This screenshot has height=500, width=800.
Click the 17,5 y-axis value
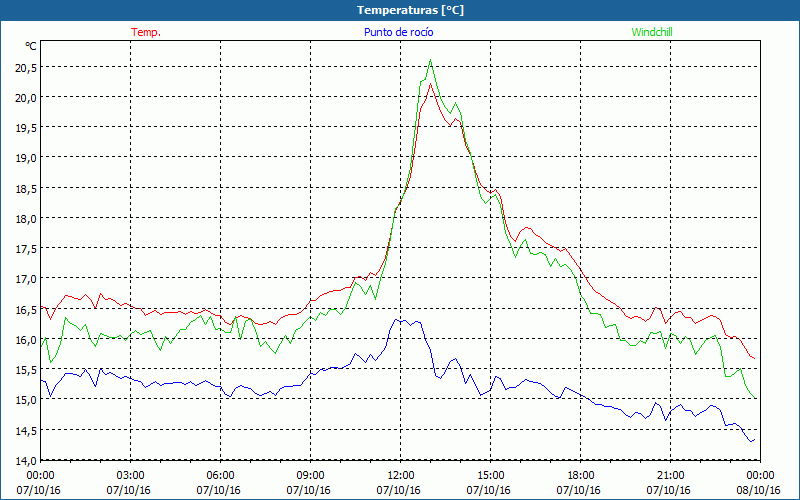(x=26, y=248)
